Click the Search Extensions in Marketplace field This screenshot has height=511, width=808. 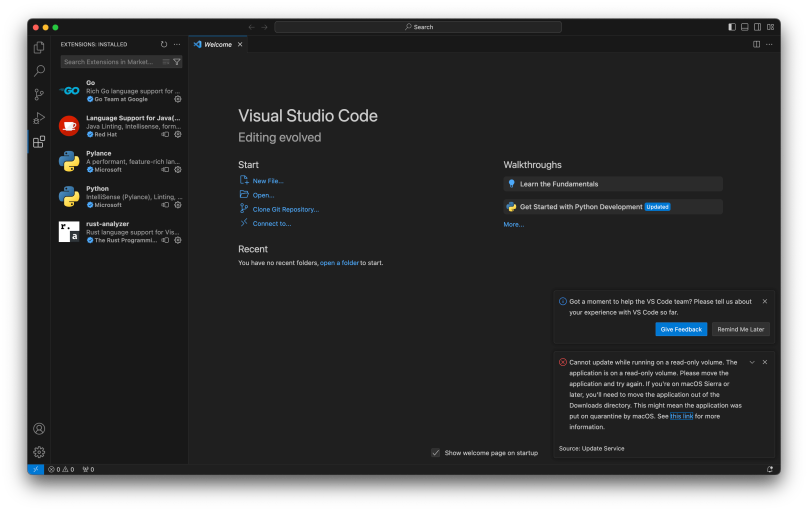(x=112, y=62)
